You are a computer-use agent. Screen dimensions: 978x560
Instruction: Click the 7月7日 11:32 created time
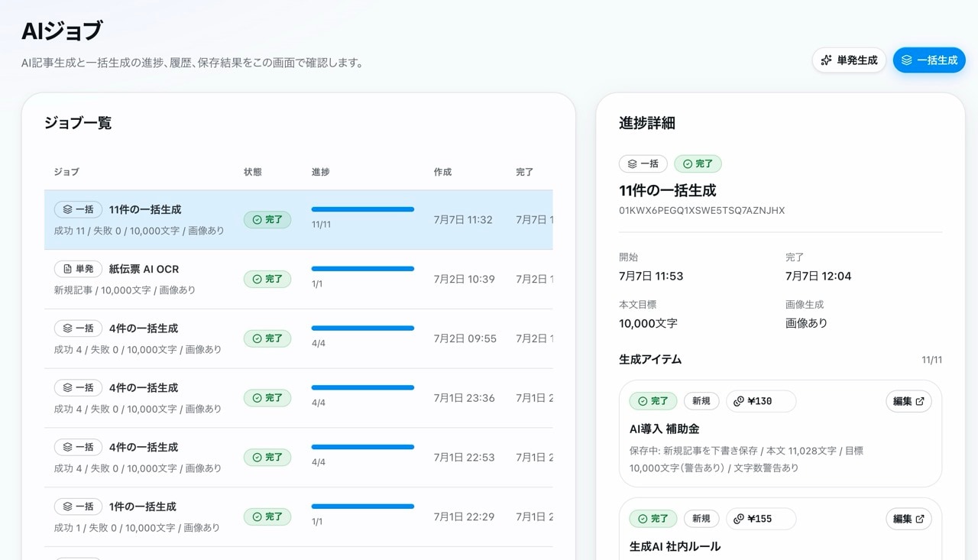tap(463, 220)
